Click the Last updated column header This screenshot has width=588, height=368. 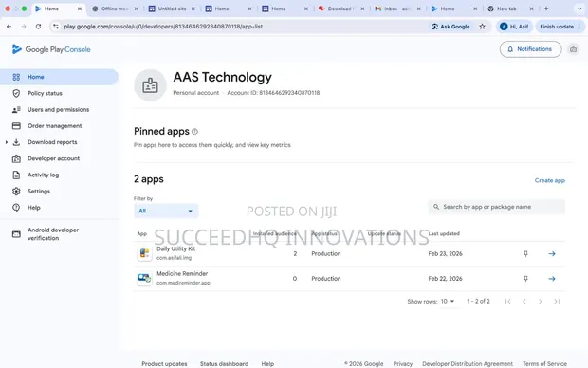pyautogui.click(x=444, y=233)
